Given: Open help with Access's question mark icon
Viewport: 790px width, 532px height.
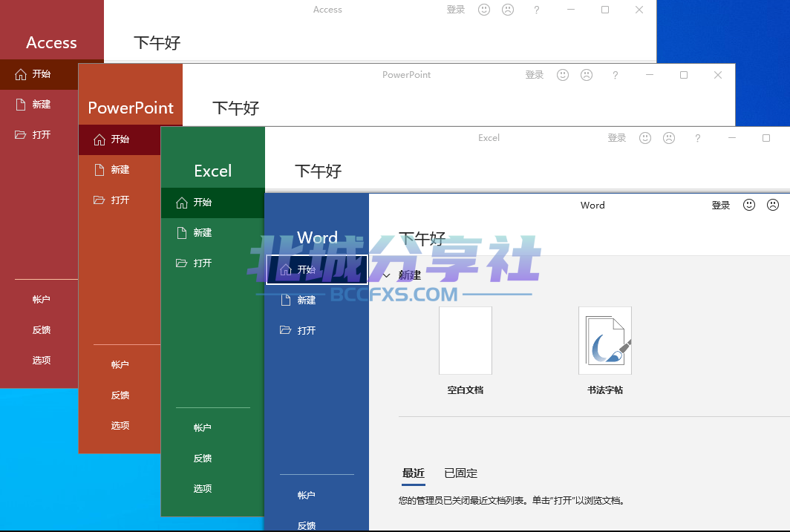Looking at the screenshot, I should click(537, 10).
